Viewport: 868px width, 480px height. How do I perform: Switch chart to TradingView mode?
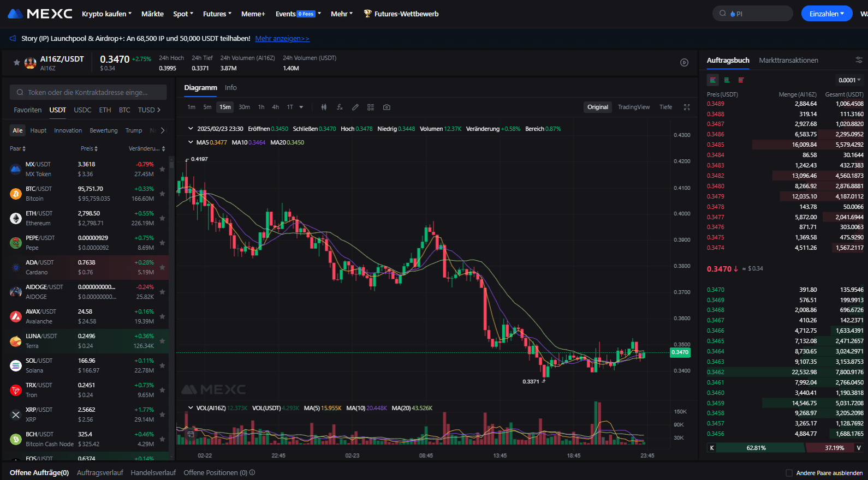[x=634, y=107]
